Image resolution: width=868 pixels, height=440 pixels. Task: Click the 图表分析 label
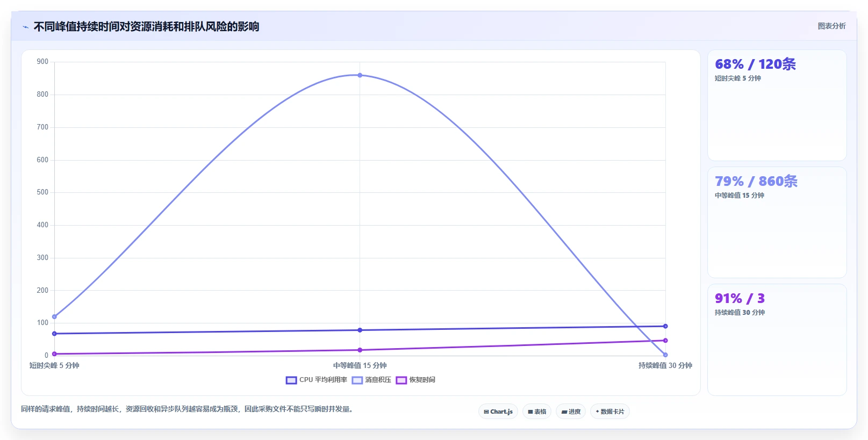[x=831, y=26]
